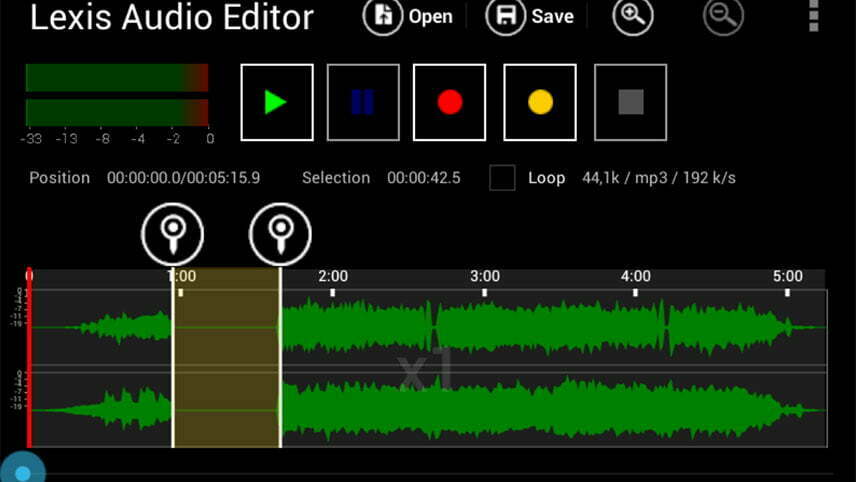The width and height of the screenshot is (856, 482).
Task: Click the red playhead cursor at start
Action: (x=29, y=358)
